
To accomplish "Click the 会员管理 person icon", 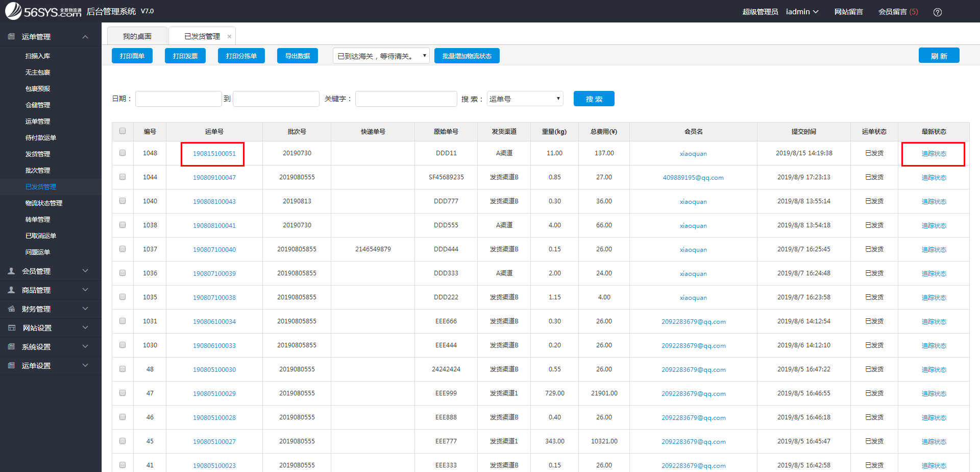I will coord(11,271).
